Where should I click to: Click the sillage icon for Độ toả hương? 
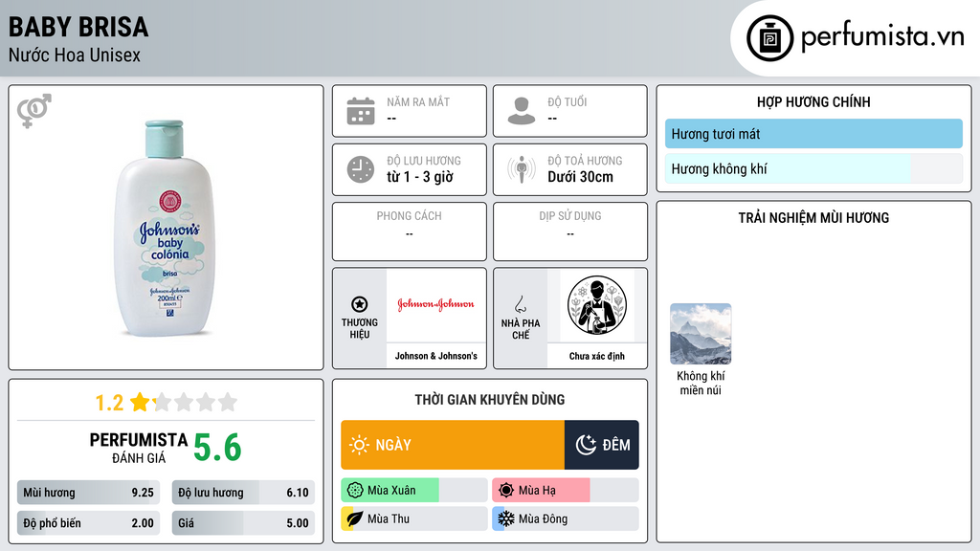(x=522, y=169)
